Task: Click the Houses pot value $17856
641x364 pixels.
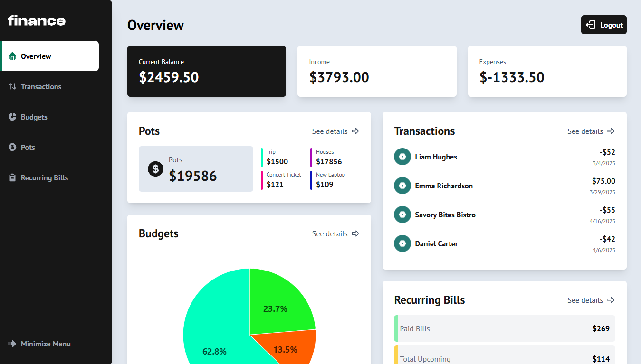Action: click(329, 162)
